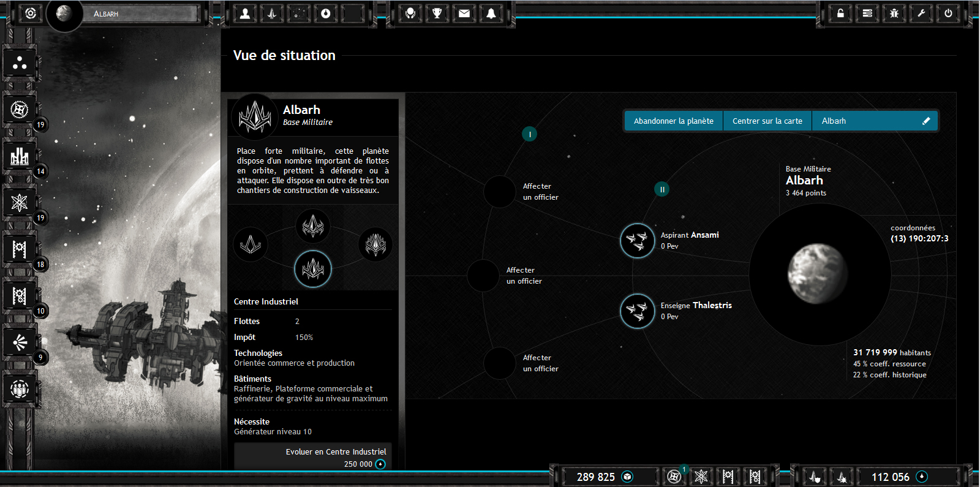Viewport: 980px width, 487px height.
Task: Open bottom bar gear icon with badge 1
Action: point(674,477)
